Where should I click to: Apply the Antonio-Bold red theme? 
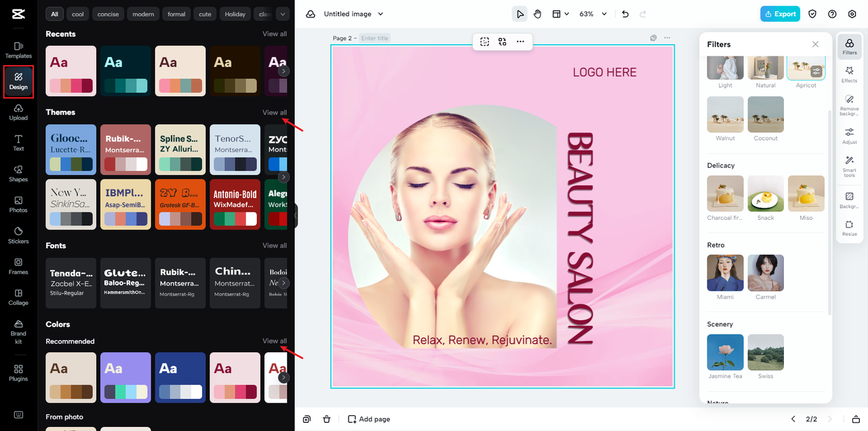point(235,204)
